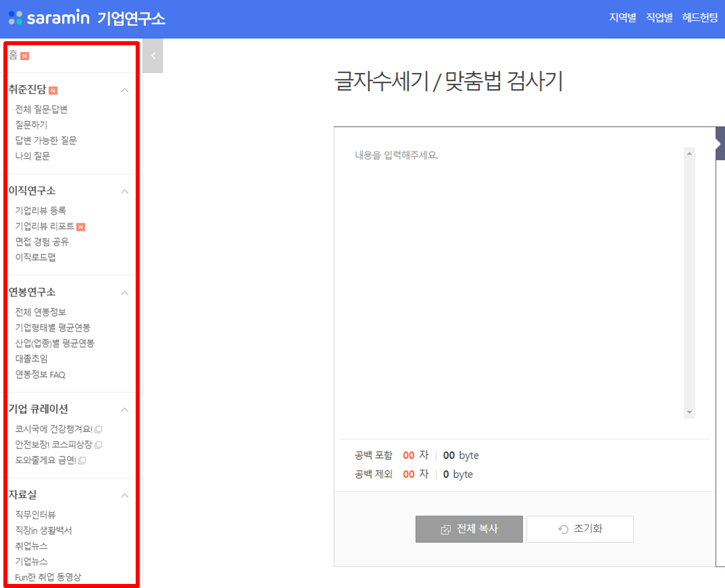Open the 질문하기 link
Image resolution: width=725 pixels, height=588 pixels.
[32, 124]
